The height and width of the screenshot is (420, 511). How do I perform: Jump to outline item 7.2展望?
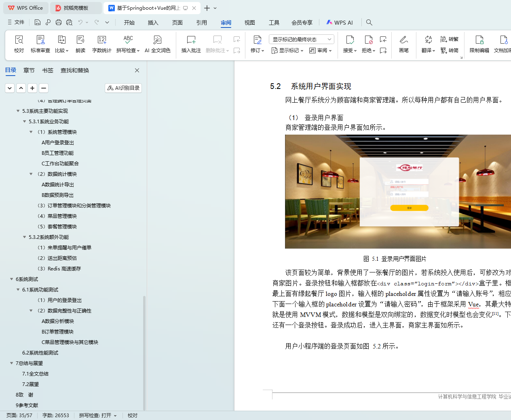(x=30, y=384)
